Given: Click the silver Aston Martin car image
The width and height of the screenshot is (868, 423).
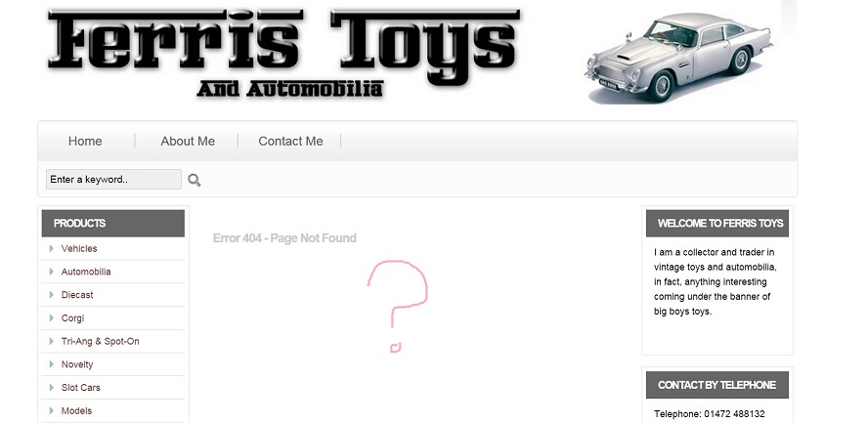Looking at the screenshot, I should tap(678, 57).
